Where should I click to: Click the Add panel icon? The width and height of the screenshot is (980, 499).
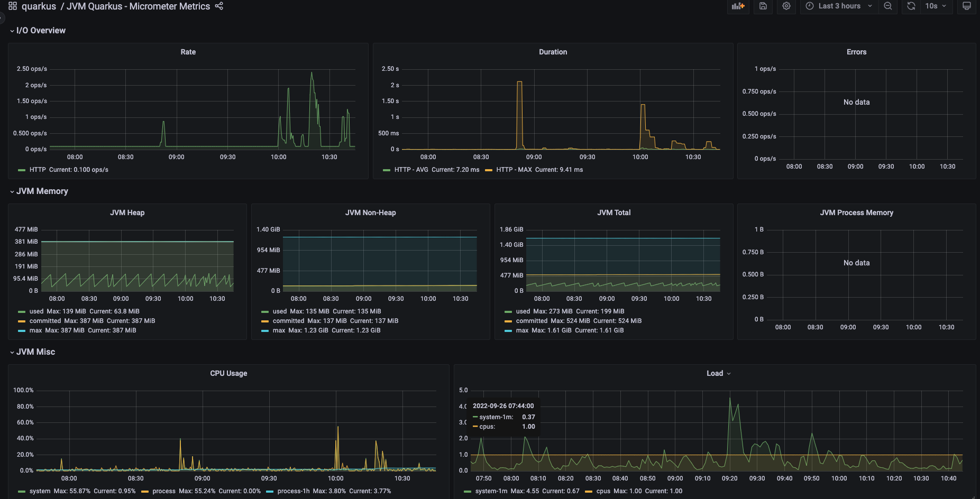point(738,6)
